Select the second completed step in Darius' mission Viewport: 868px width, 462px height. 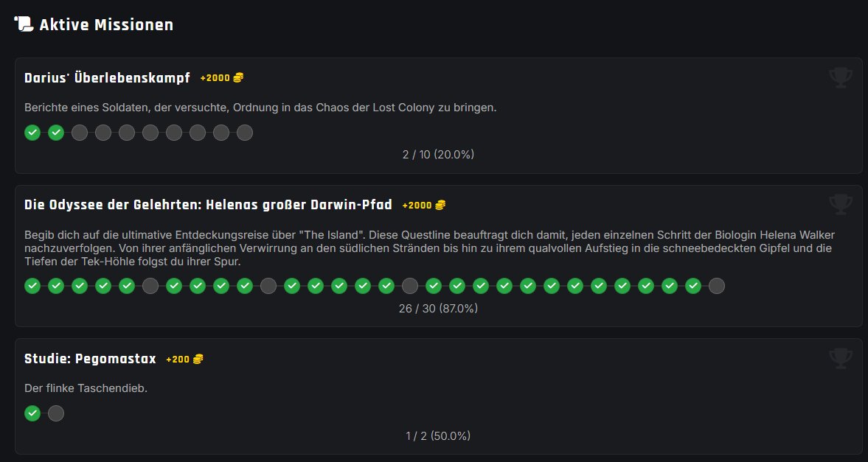[56, 133]
